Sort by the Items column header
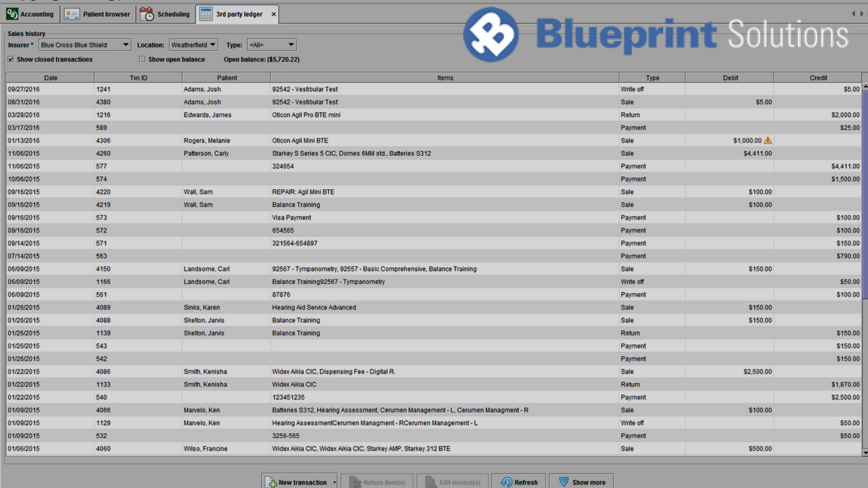The width and height of the screenshot is (868, 488). point(445,78)
